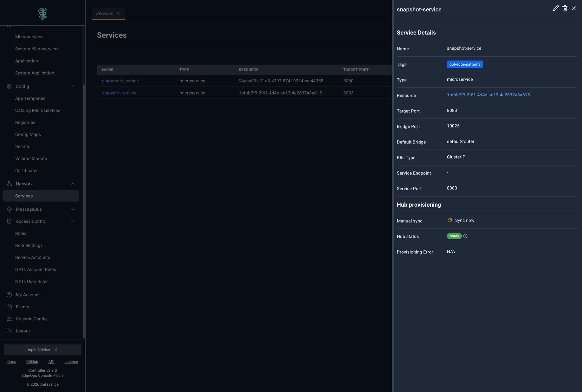
Task: Click the trash delete icon in details panel
Action: [565, 9]
